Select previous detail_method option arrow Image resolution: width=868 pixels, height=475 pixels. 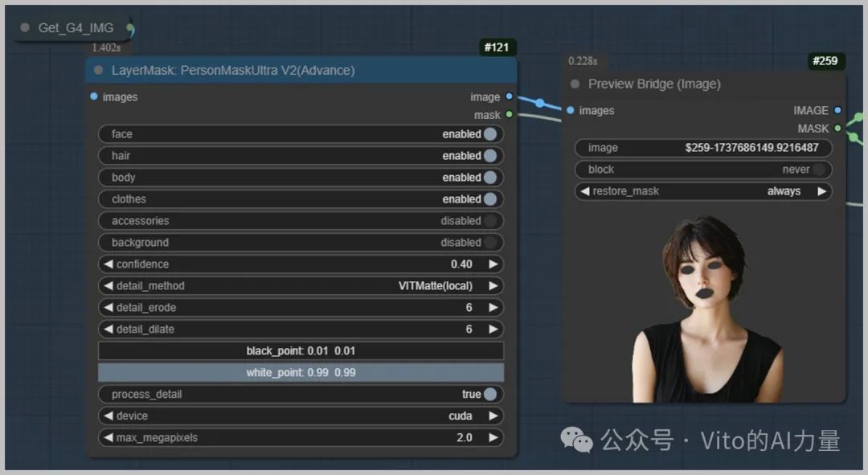(x=108, y=285)
